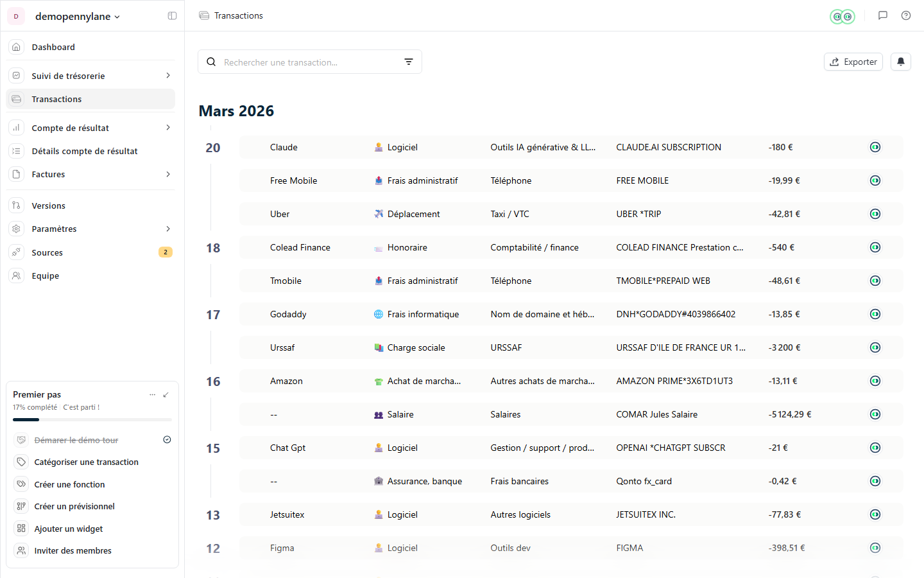924x578 pixels.
Task: Open the help question mark icon
Action: coord(906,15)
